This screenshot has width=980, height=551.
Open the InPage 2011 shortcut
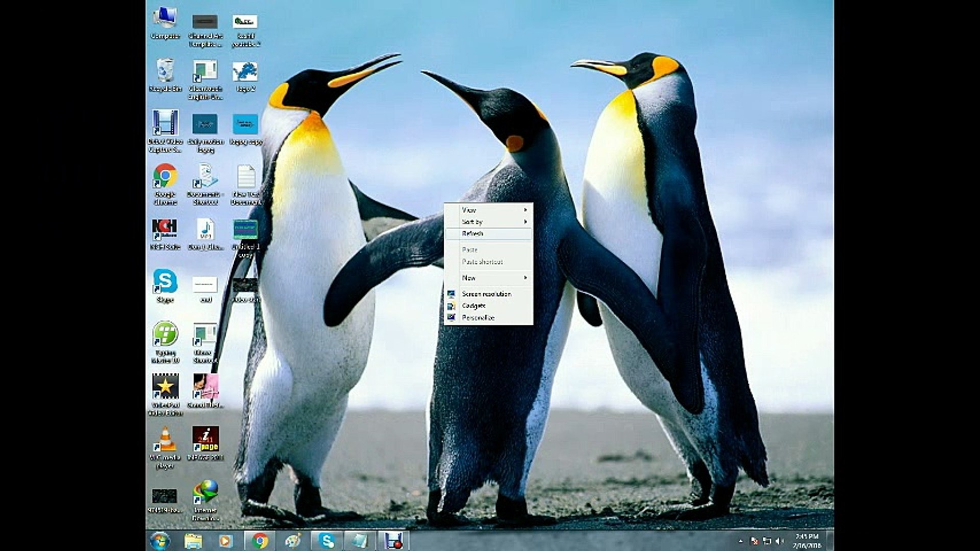click(x=206, y=443)
